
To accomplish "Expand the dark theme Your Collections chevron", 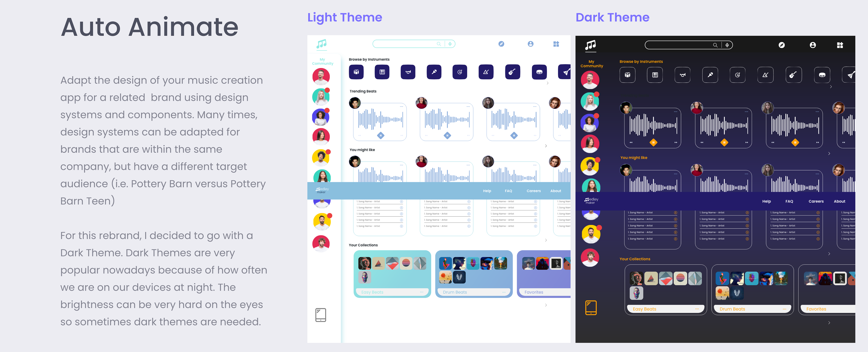I will pos(829,323).
